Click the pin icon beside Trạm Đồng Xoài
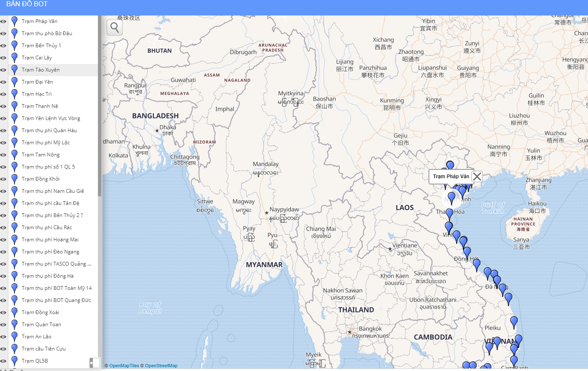The image size is (588, 371). click(x=14, y=312)
